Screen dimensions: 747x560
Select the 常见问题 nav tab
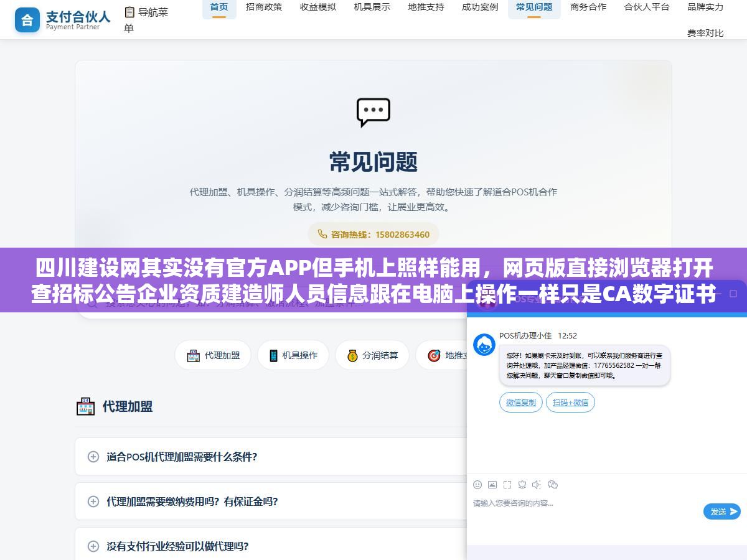[x=534, y=7]
